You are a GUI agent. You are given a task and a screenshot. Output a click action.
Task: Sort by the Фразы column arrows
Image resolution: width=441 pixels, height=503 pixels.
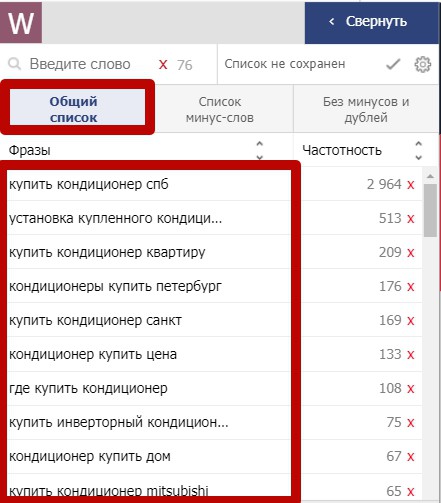click(259, 150)
